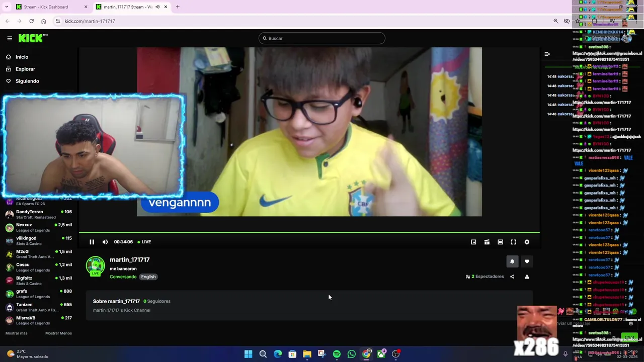Click the Conversando category link
The width and height of the screenshot is (644, 362).
coord(123,277)
